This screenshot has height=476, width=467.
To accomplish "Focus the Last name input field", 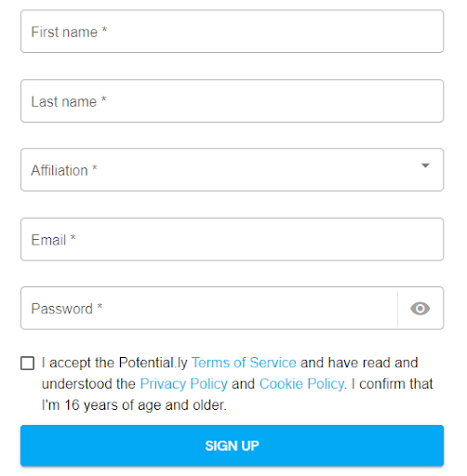I will pos(232,100).
